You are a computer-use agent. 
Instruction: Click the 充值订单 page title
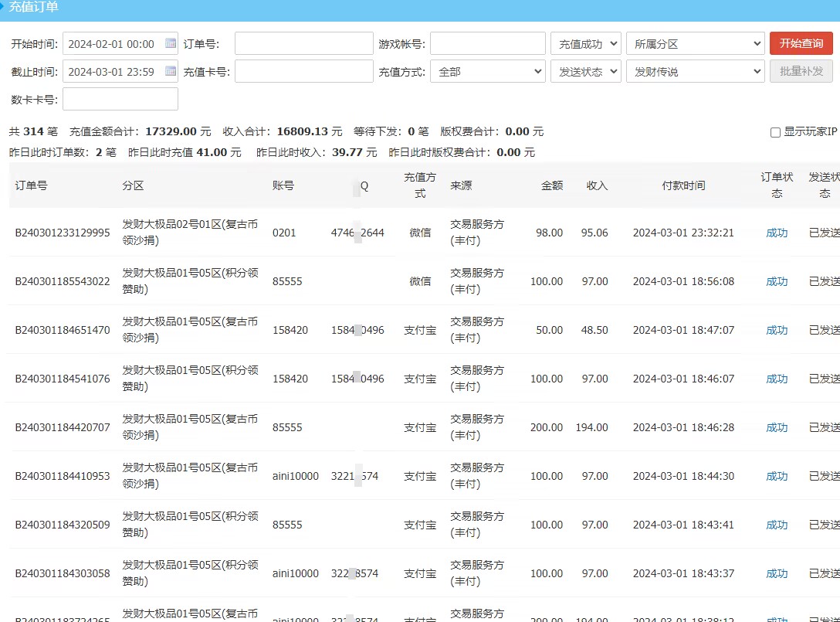33,7
